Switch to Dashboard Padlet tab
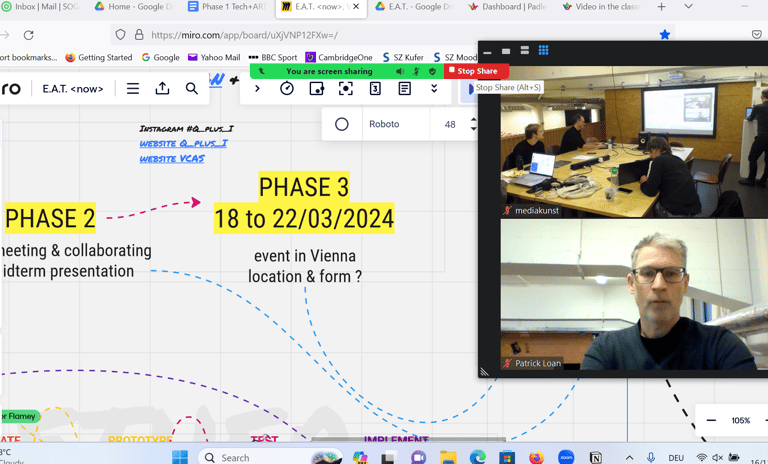 pyautogui.click(x=507, y=7)
